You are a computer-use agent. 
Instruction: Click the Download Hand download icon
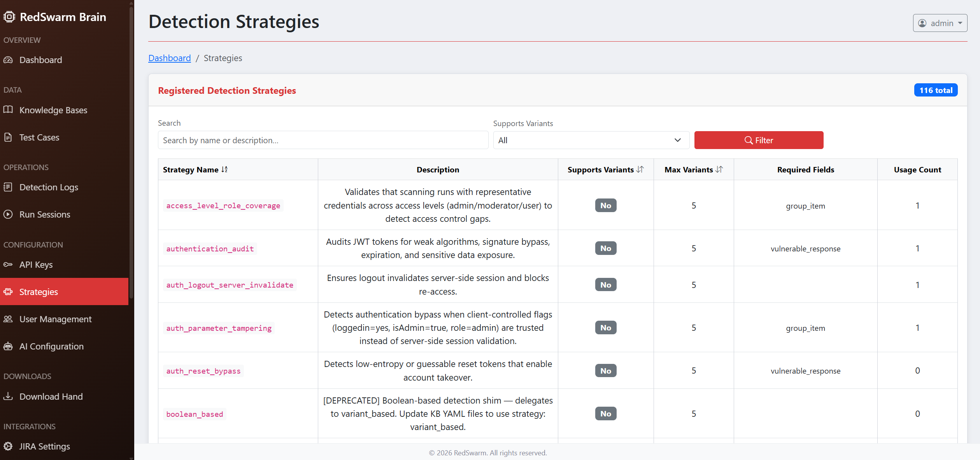8,396
